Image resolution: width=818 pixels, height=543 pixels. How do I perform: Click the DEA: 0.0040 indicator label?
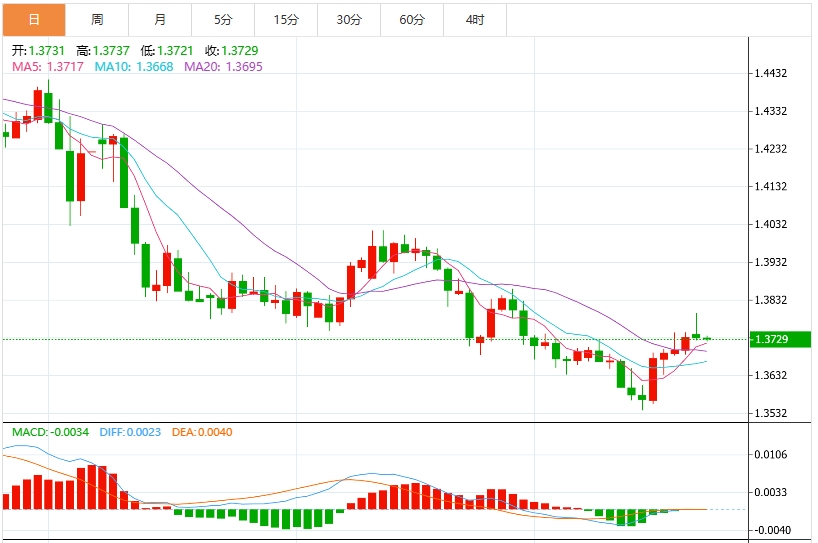(202, 432)
